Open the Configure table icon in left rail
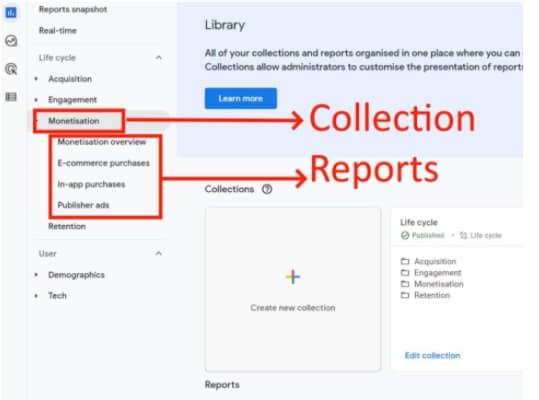Image resolution: width=539 pixels, height=400 pixels. pyautogui.click(x=11, y=97)
